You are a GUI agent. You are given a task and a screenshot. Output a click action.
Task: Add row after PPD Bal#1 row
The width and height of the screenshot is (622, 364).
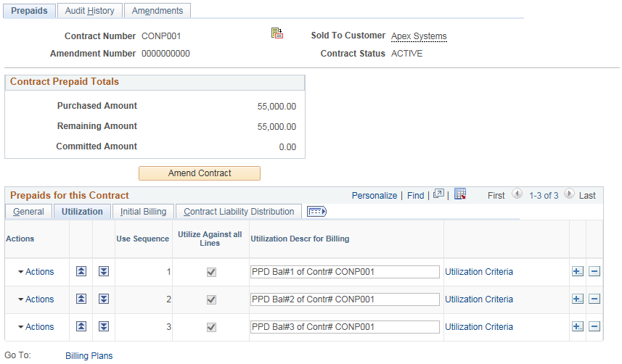tap(578, 271)
